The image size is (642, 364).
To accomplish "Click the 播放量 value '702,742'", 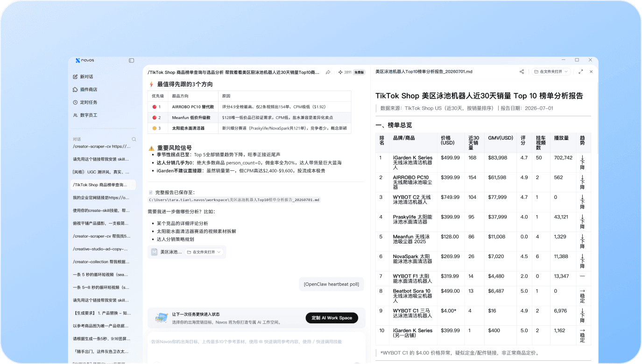I will pyautogui.click(x=563, y=158).
